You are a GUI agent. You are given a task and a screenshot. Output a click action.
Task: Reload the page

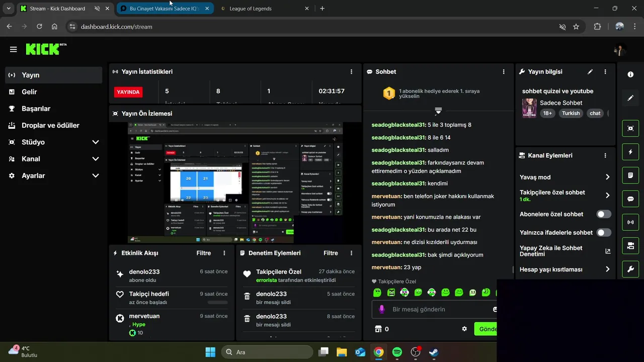pos(39,27)
